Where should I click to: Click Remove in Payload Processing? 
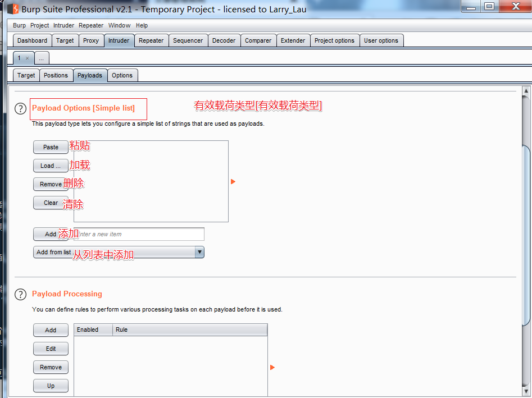pyautogui.click(x=51, y=367)
